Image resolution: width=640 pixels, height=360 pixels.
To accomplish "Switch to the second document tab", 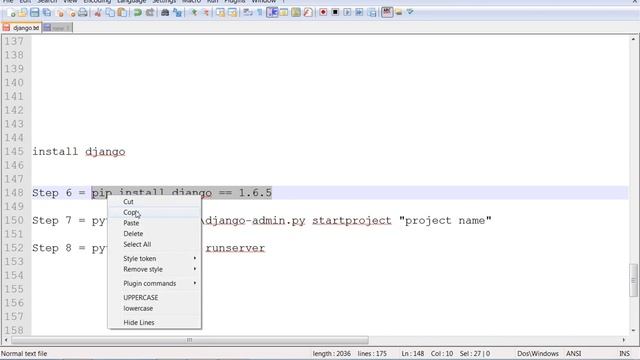I will pos(58,28).
